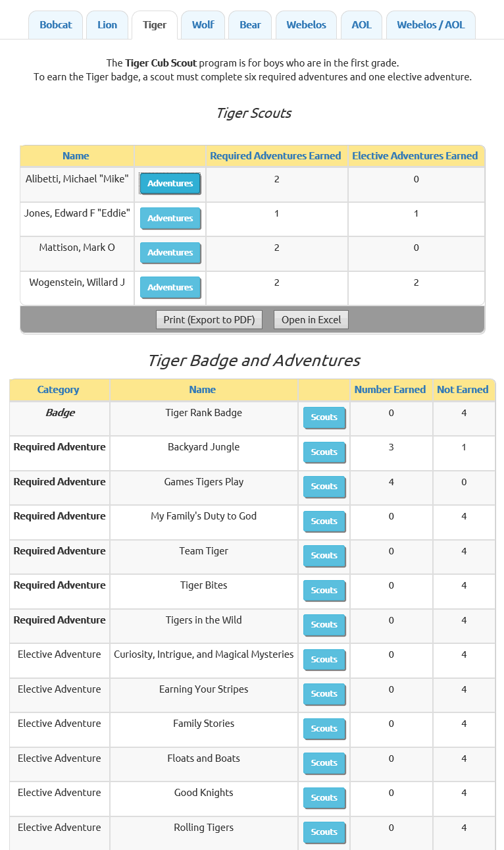
Task: Open Scouts for Games Tigers Play
Action: [324, 487]
